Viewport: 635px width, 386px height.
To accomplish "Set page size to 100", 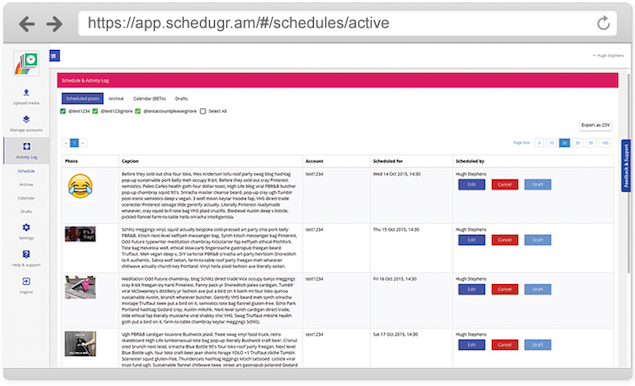I will pyautogui.click(x=605, y=143).
